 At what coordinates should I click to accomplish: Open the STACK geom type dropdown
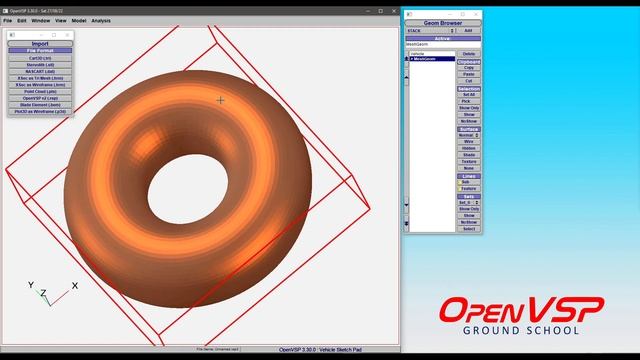point(430,31)
